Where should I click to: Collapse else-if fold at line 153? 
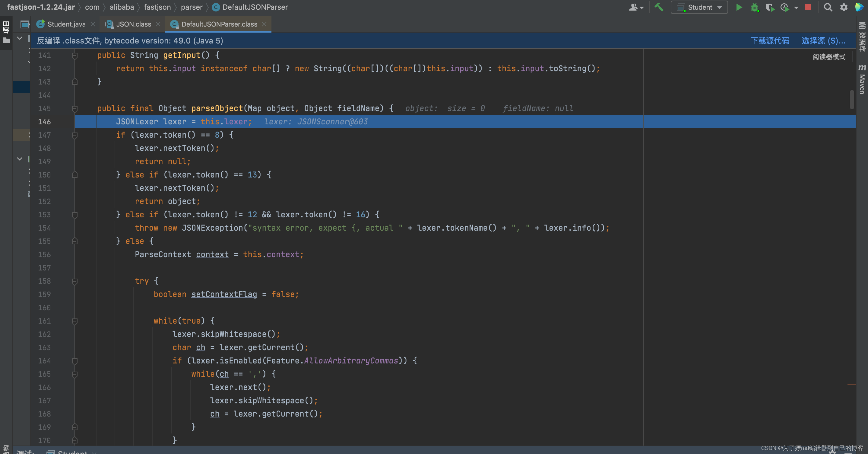click(75, 215)
